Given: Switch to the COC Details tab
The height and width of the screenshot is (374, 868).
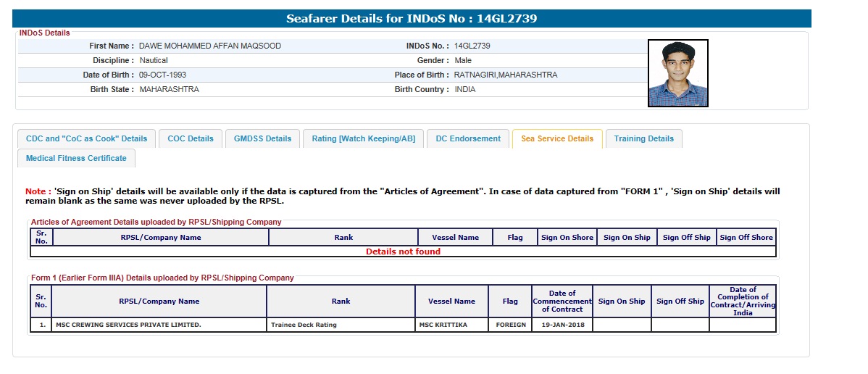Looking at the screenshot, I should (191, 138).
